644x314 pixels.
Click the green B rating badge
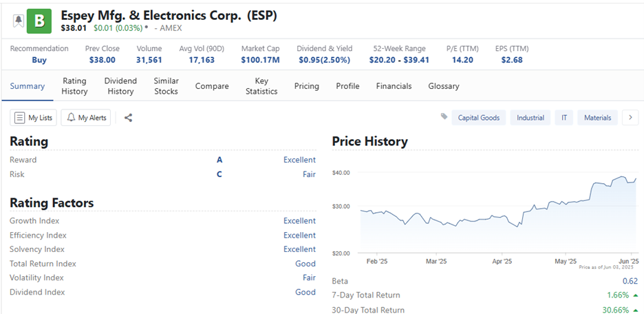click(39, 21)
